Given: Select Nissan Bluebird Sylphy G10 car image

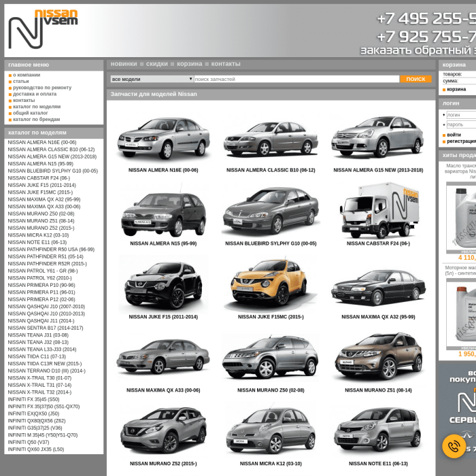Looking at the screenshot, I should [271, 211].
